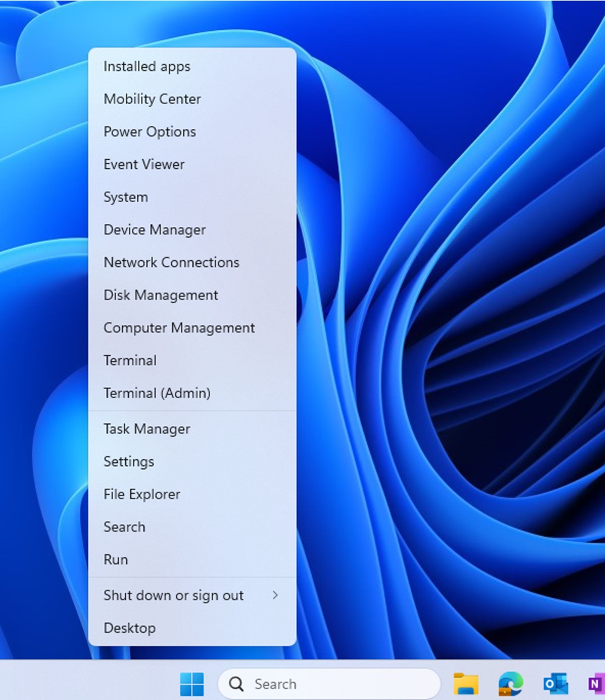This screenshot has height=700, width=605.
Task: Open Settings from the menu
Action: coord(128,462)
